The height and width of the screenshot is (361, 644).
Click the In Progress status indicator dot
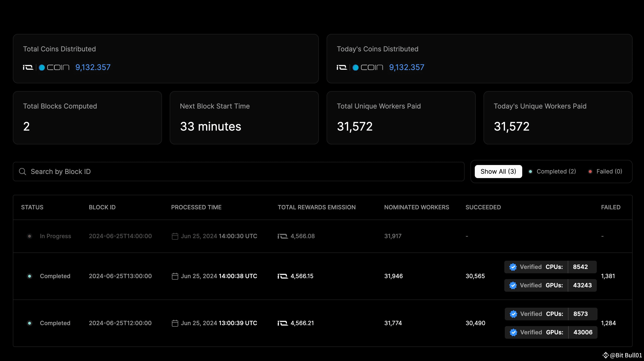30,236
